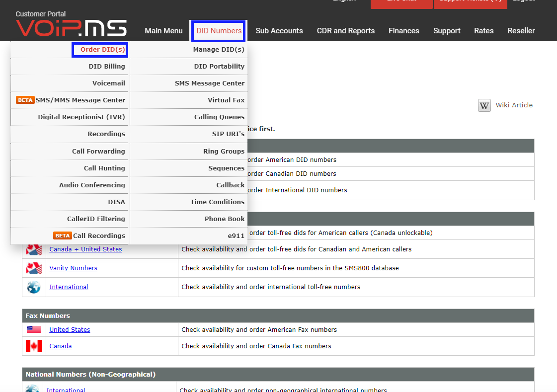Select Call Forwarding menu entry
This screenshot has height=392, width=557.
click(98, 151)
